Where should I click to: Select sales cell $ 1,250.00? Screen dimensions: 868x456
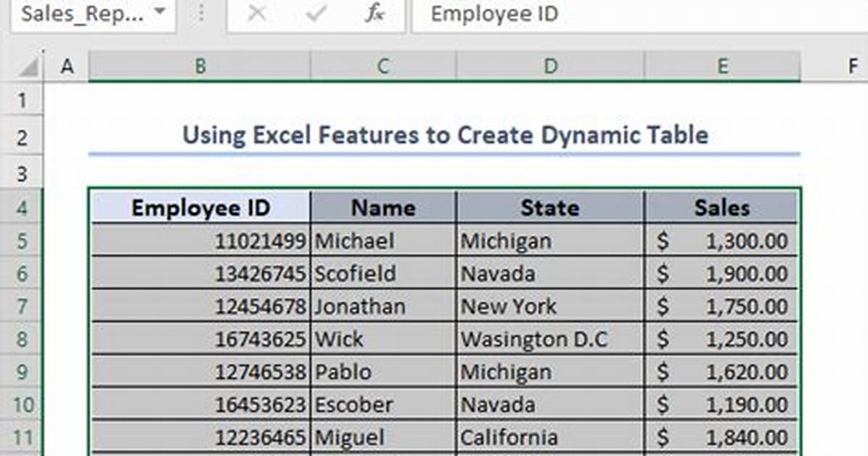pyautogui.click(x=721, y=339)
